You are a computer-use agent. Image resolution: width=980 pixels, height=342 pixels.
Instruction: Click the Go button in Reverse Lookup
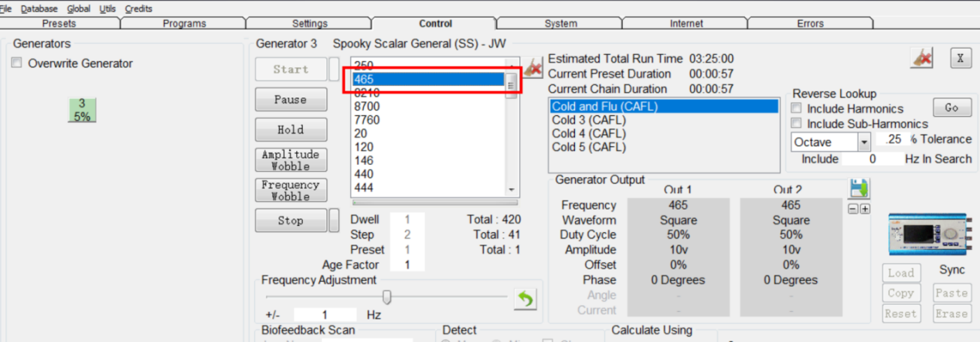click(951, 108)
